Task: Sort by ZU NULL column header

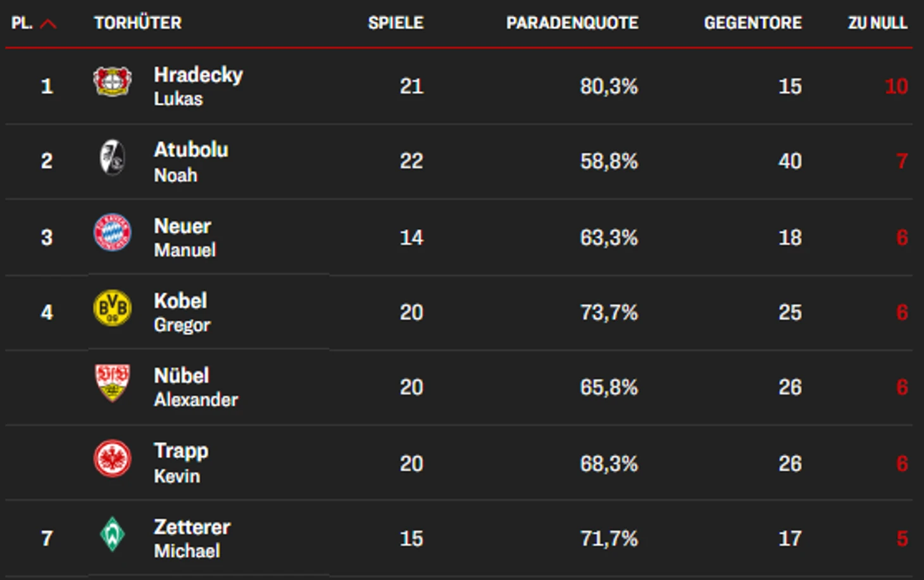Action: [x=877, y=23]
